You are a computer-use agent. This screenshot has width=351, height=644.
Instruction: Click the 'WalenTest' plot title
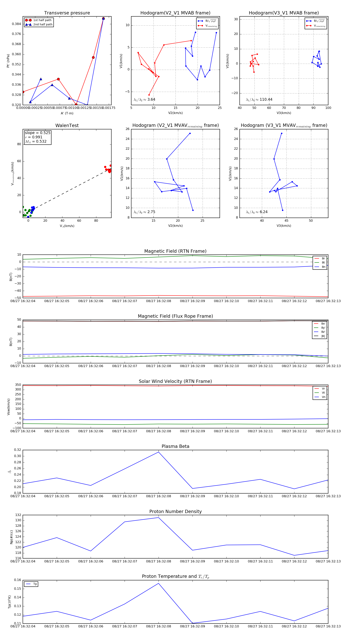click(67, 125)
